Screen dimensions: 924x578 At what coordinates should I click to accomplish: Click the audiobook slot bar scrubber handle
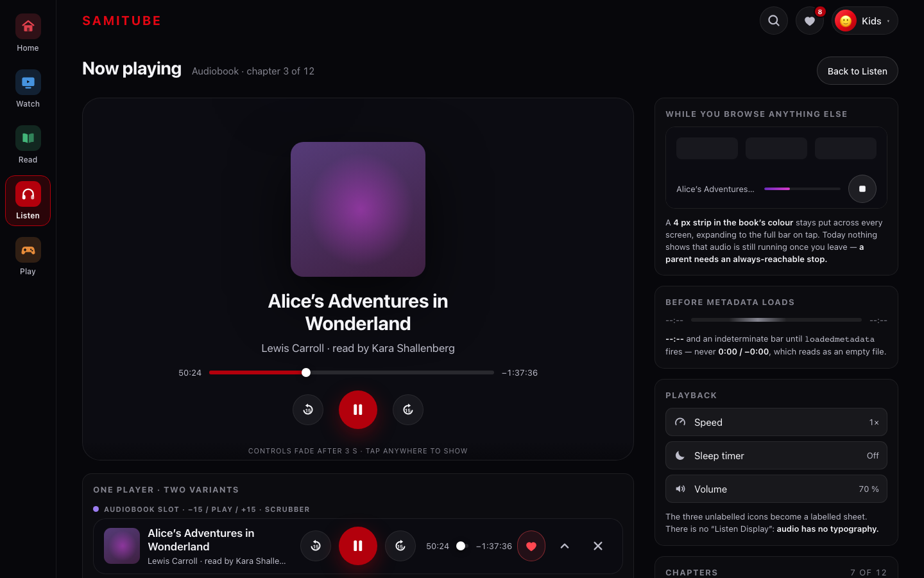[x=461, y=546]
